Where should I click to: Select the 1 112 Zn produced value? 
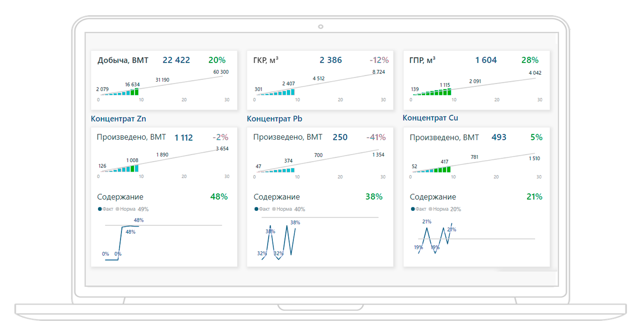point(184,138)
